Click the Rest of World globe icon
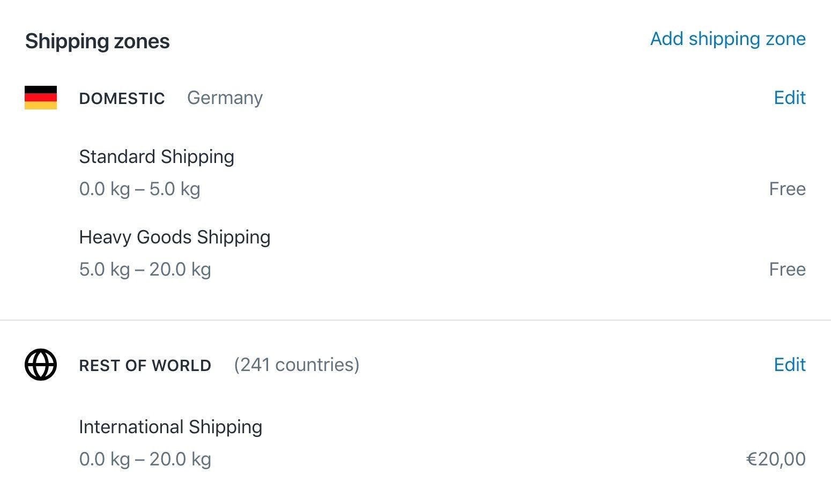The height and width of the screenshot is (504, 831). 41,365
